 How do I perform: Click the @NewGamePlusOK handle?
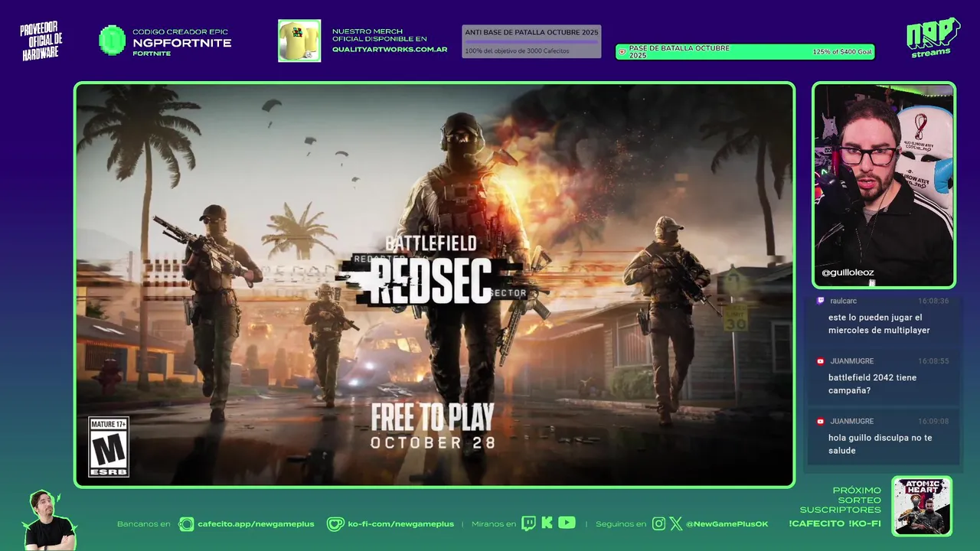[727, 524]
